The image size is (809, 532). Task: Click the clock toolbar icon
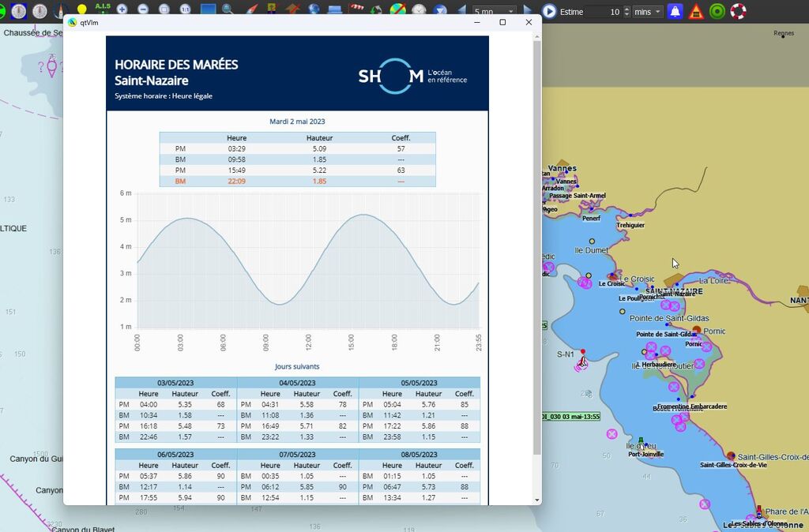pos(419,9)
